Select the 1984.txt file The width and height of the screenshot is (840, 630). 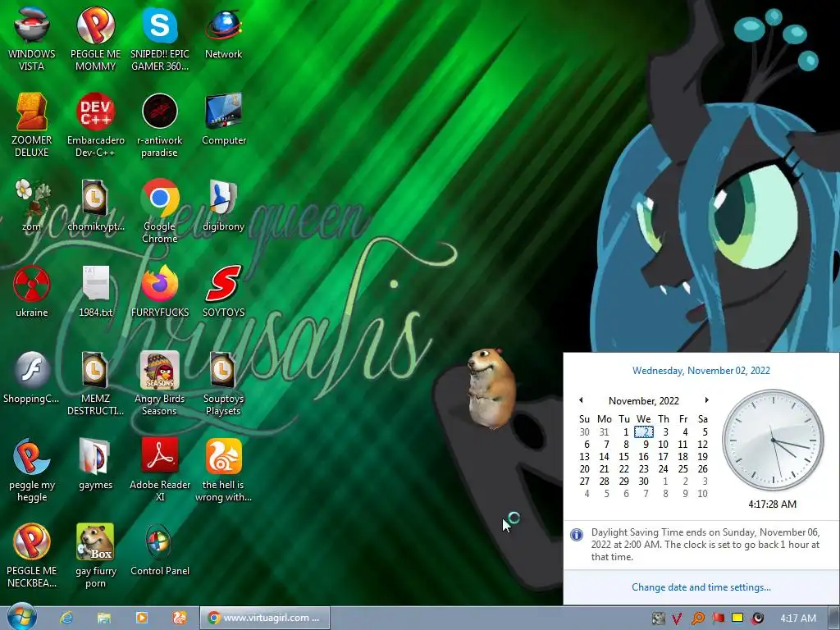point(95,291)
